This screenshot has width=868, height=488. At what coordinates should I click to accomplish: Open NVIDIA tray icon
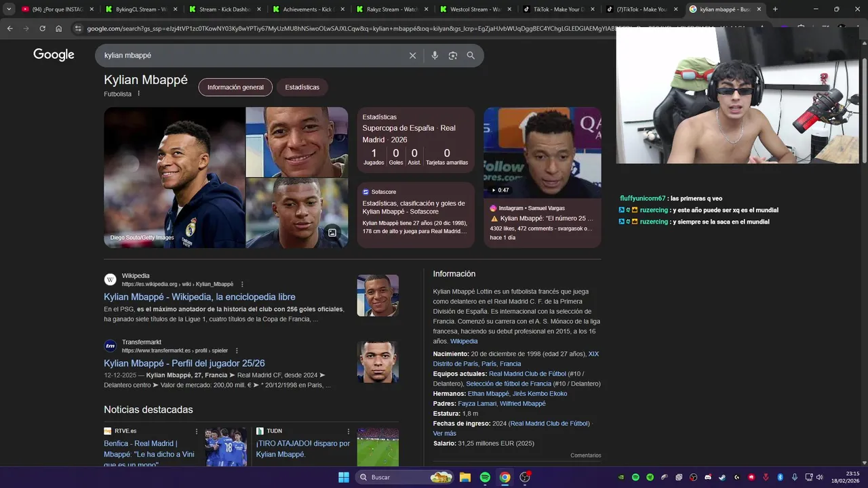tap(621, 477)
